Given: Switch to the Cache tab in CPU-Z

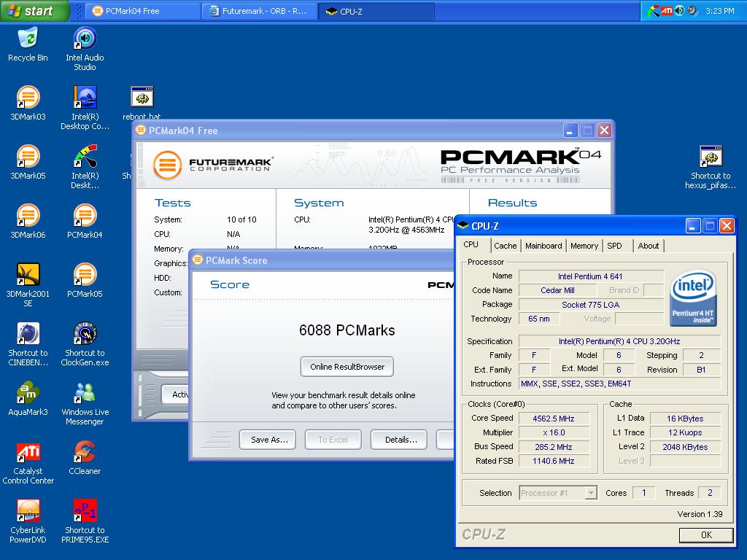Looking at the screenshot, I should 505,246.
